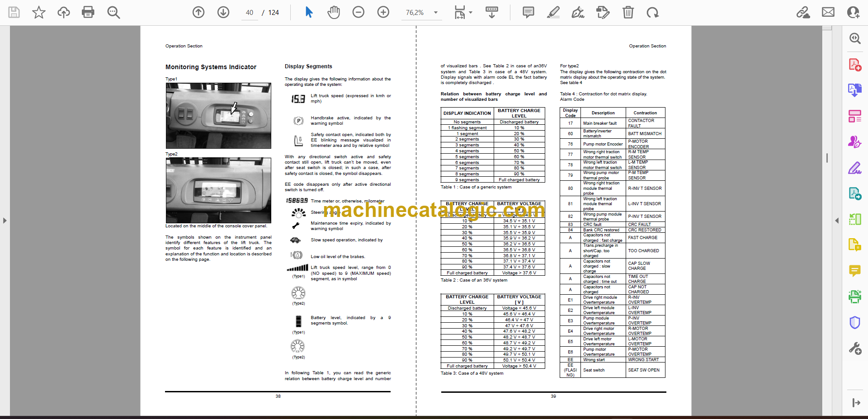868x419 pixels.
Task: Click the 'BATT MISMATCH' table cell
Action: click(x=645, y=134)
